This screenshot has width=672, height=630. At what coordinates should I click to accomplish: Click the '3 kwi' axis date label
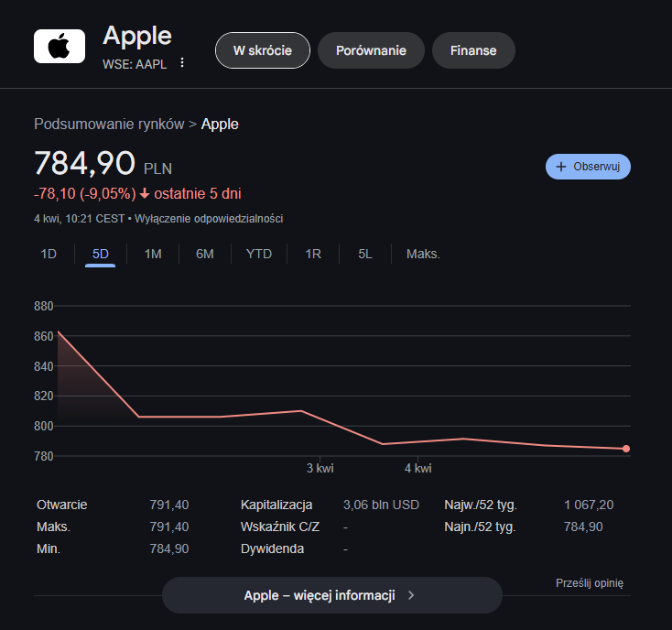(x=320, y=468)
